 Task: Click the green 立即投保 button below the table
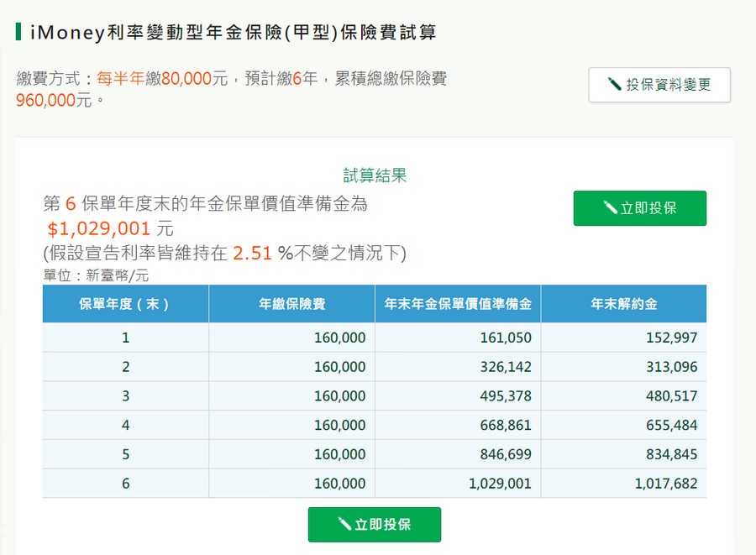[375, 524]
